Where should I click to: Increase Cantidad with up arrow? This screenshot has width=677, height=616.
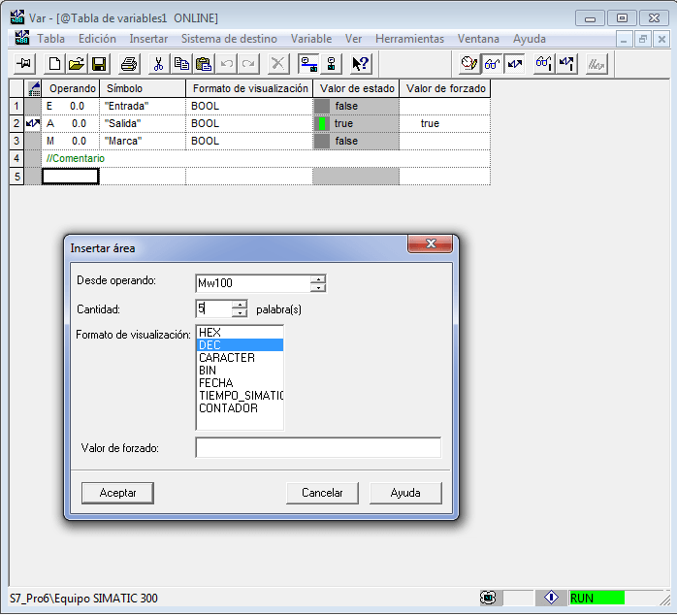240,305
